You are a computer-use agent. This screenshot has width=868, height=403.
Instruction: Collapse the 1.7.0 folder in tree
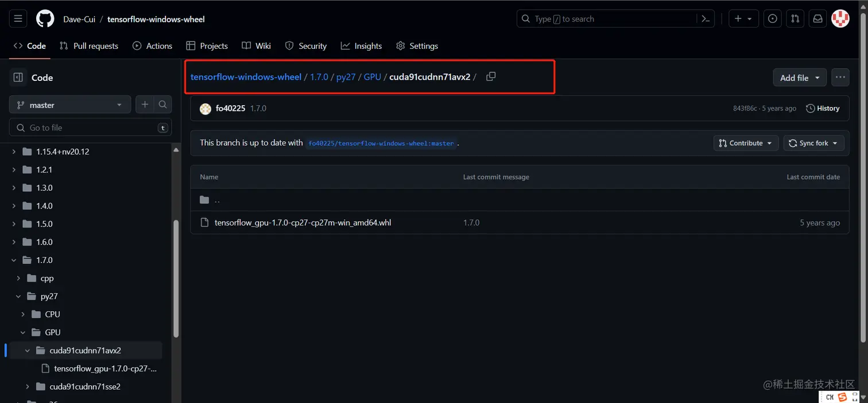point(14,260)
